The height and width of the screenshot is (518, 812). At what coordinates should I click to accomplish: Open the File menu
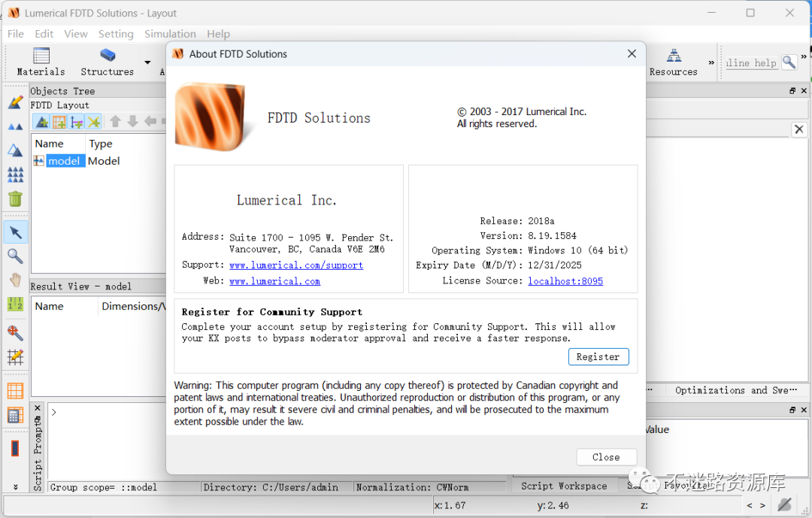(16, 34)
